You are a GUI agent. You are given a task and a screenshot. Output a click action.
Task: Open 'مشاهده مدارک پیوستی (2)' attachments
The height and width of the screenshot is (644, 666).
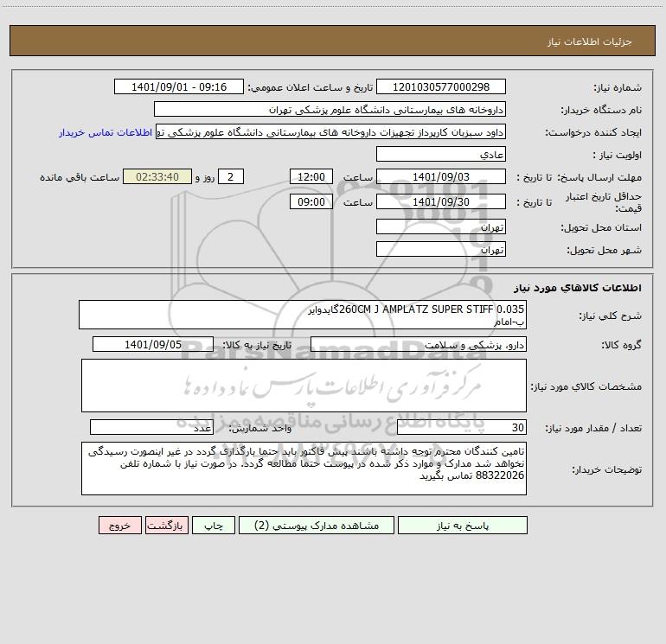click(317, 526)
